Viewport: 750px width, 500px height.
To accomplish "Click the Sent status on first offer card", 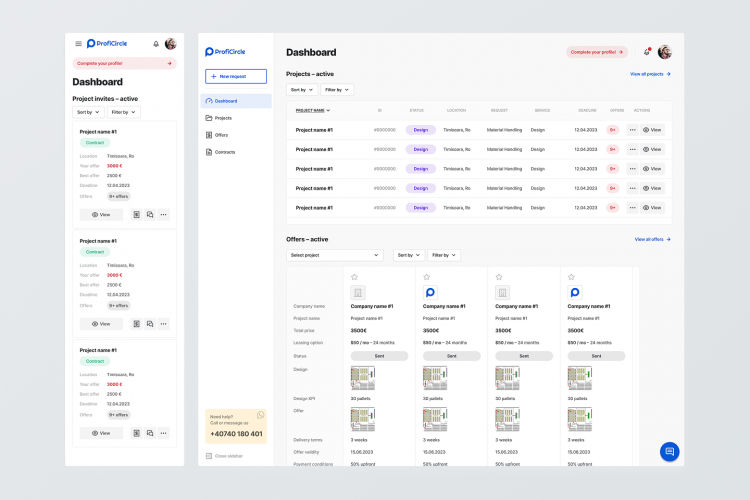I will tap(379, 356).
